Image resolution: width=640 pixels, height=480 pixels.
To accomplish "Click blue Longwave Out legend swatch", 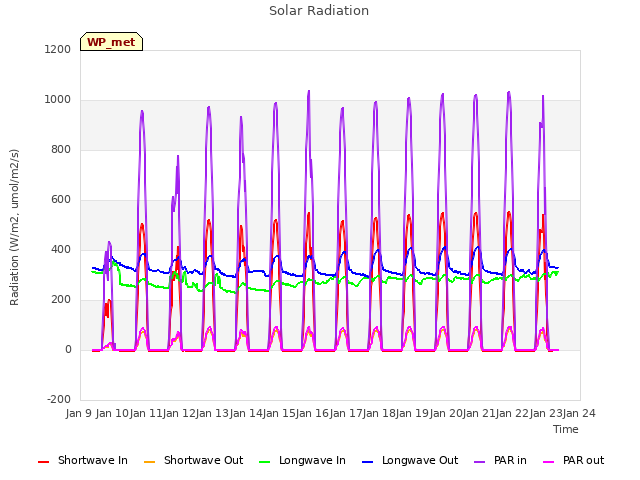I will [367, 462].
